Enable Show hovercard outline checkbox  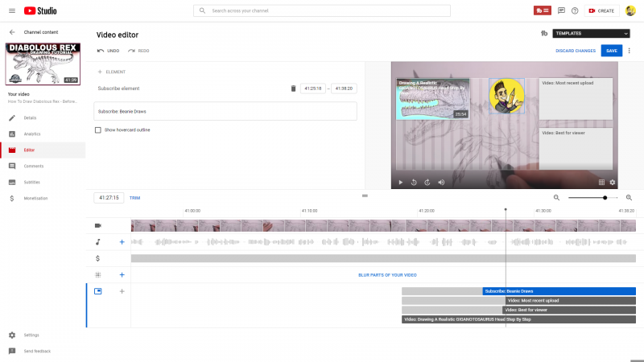point(98,130)
